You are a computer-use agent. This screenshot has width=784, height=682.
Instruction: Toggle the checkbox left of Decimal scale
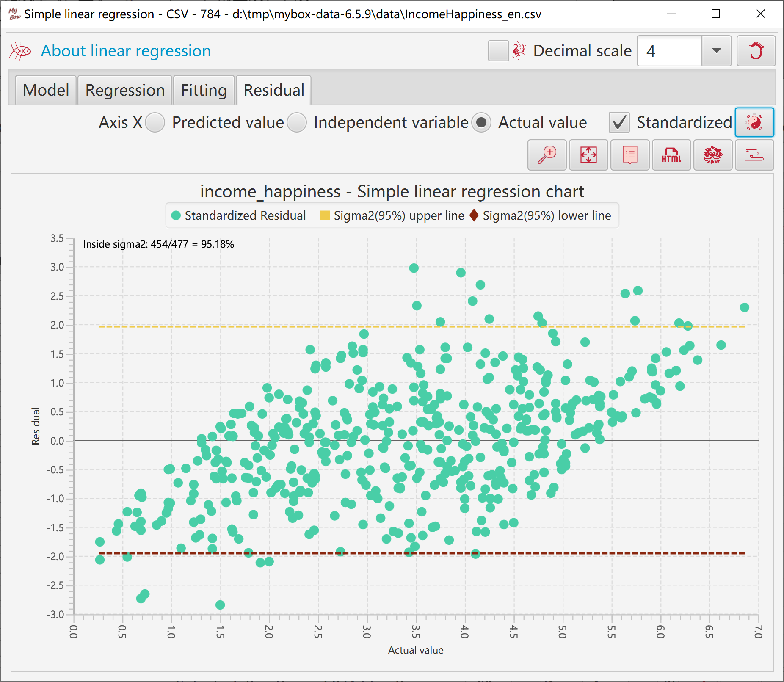498,51
